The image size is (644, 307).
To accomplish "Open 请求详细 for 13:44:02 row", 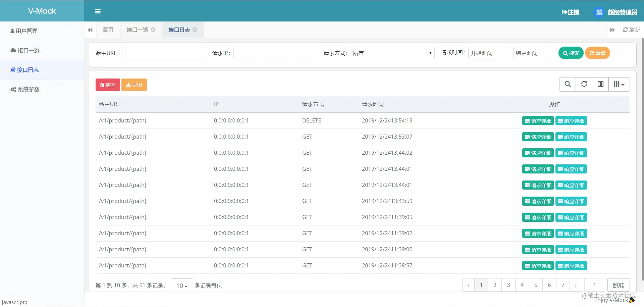I will [x=538, y=153].
